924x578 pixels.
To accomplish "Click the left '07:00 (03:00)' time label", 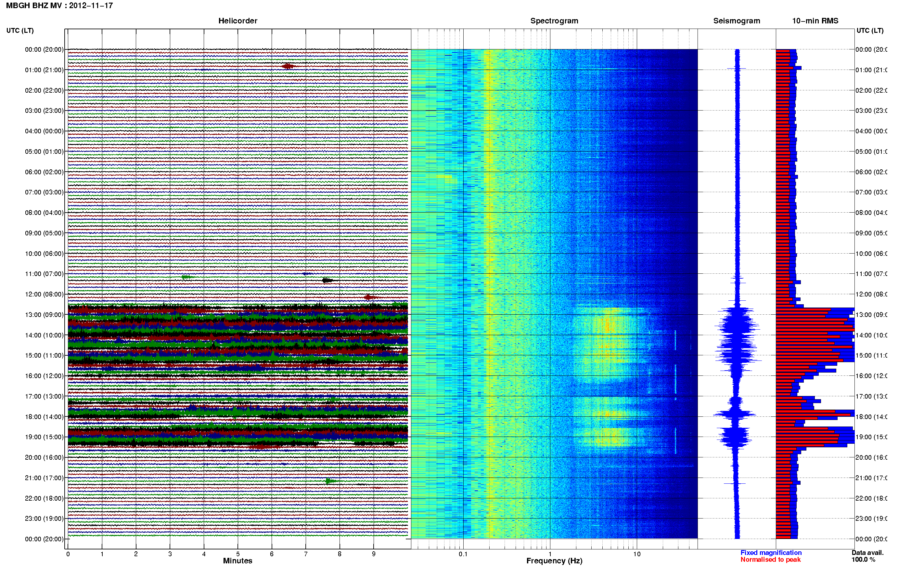I will point(44,192).
